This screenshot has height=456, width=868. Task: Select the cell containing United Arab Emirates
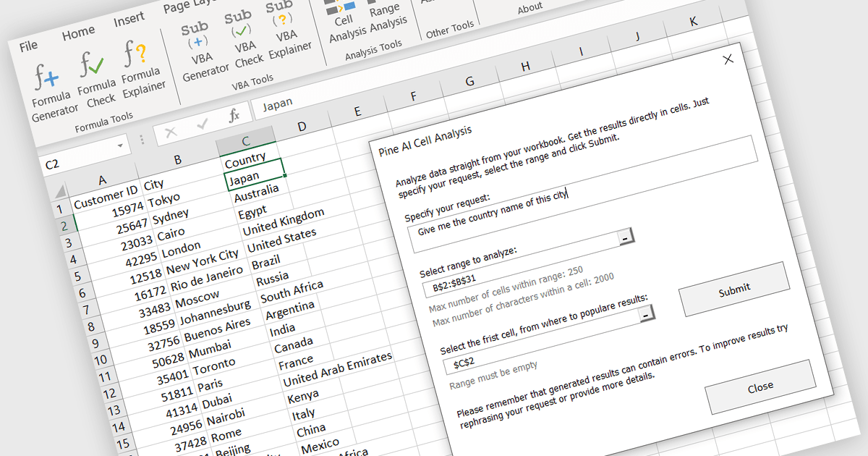(x=337, y=368)
